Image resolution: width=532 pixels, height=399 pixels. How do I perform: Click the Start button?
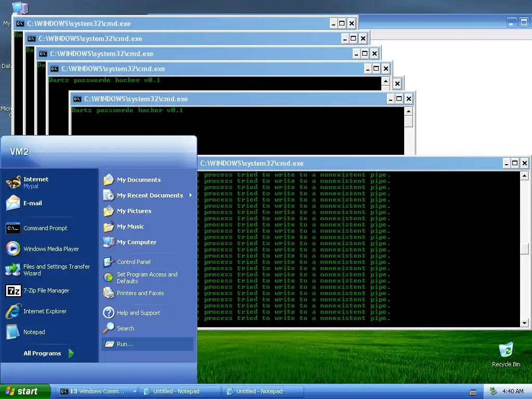tap(25, 391)
